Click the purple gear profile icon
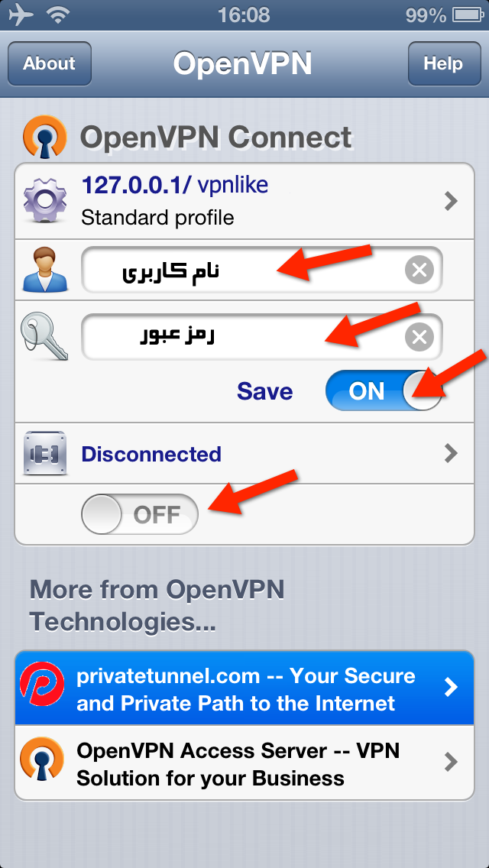The image size is (489, 868). (x=45, y=202)
